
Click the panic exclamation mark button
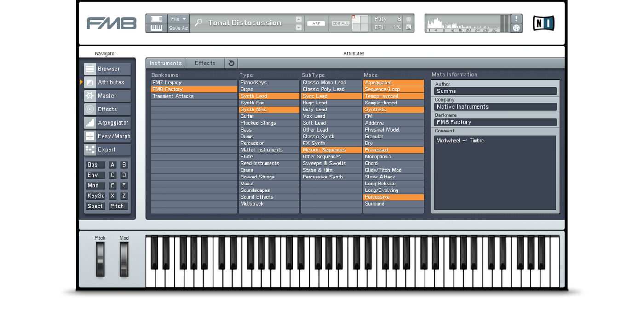tap(516, 18)
